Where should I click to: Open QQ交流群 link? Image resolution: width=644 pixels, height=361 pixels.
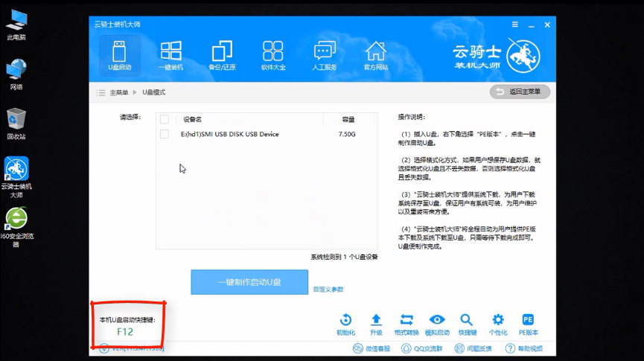[x=422, y=348]
